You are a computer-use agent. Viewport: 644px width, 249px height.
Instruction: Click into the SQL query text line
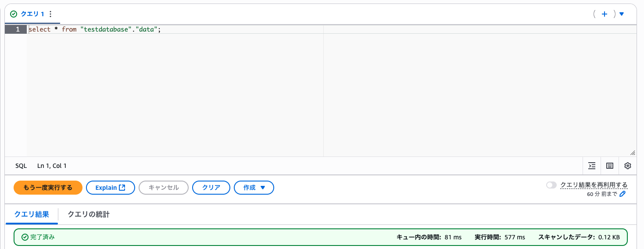pyautogui.click(x=94, y=29)
